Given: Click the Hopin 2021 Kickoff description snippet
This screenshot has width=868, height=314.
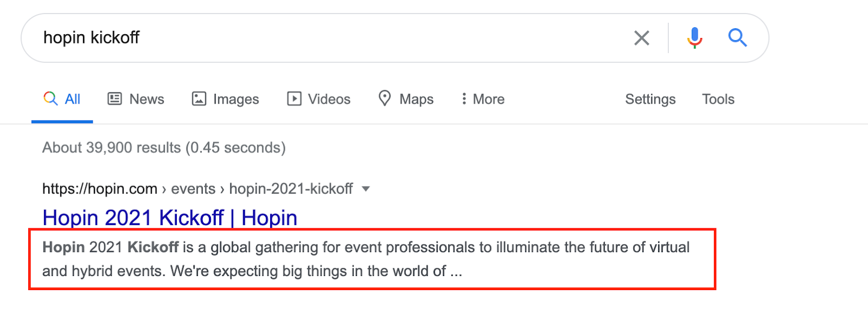Looking at the screenshot, I should pyautogui.click(x=366, y=259).
